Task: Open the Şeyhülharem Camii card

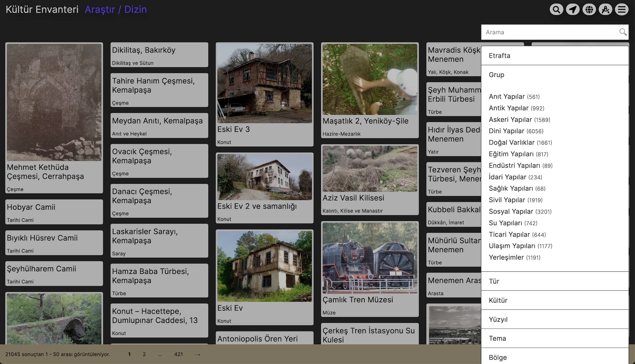Action: [x=54, y=274]
